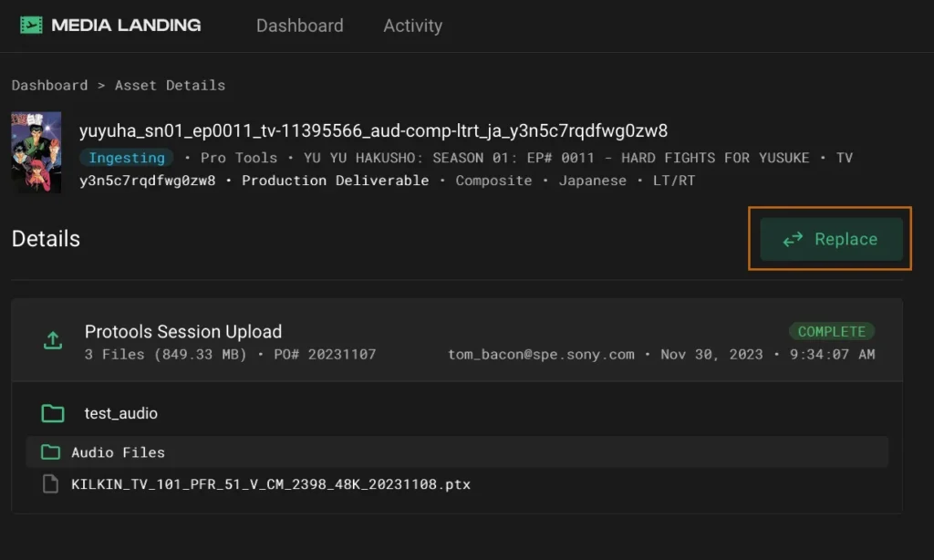934x560 pixels.
Task: Click the Audio Files folder icon
Action: point(49,452)
